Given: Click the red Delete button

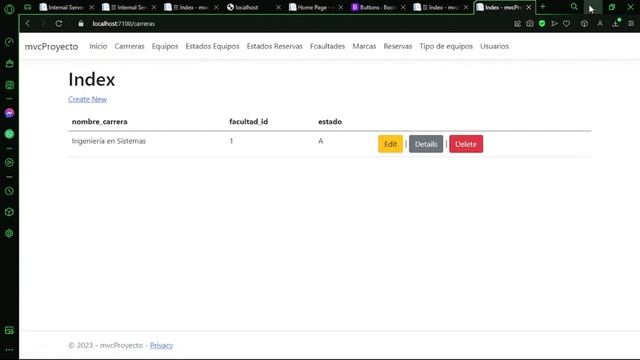Looking at the screenshot, I should pos(466,144).
